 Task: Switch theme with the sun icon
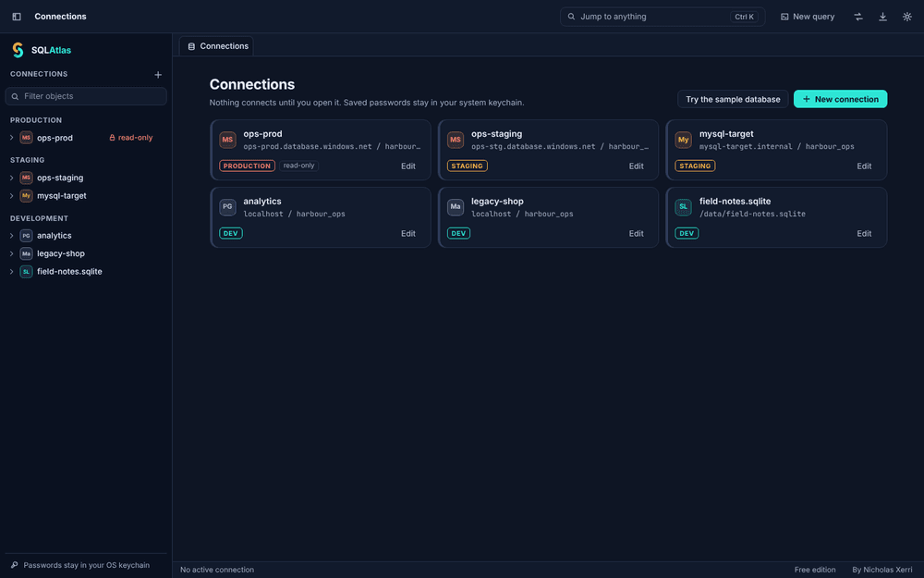tap(907, 17)
